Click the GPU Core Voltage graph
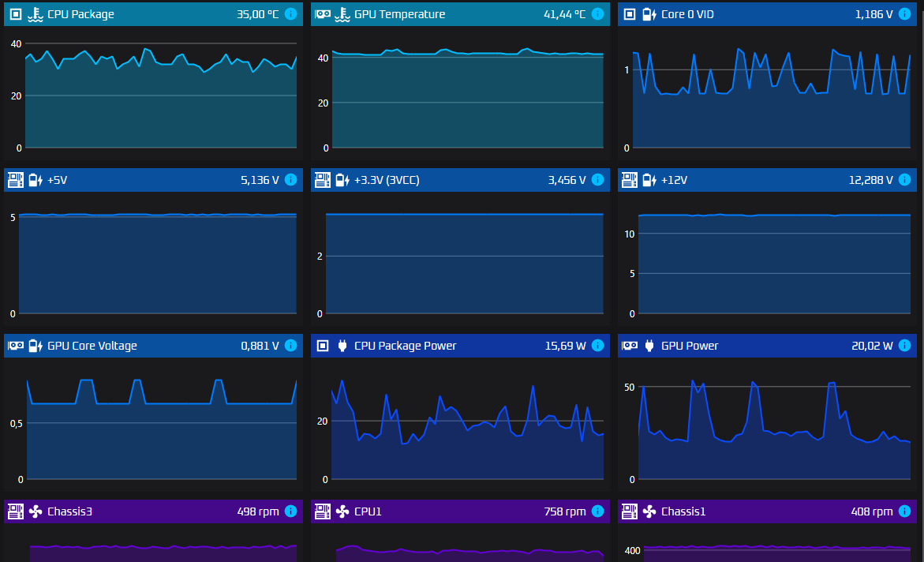Image resolution: width=924 pixels, height=562 pixels. [161, 429]
